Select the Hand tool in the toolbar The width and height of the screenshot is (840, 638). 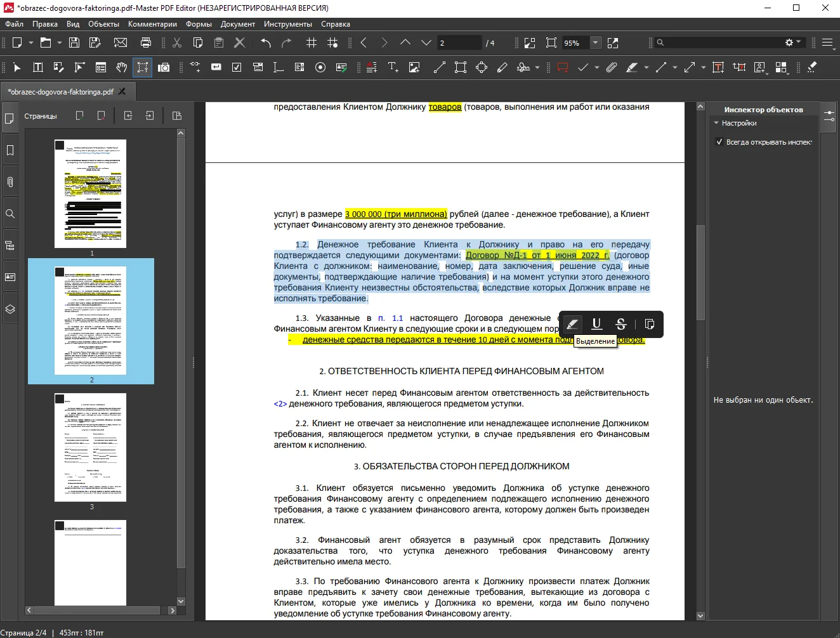coord(122,67)
